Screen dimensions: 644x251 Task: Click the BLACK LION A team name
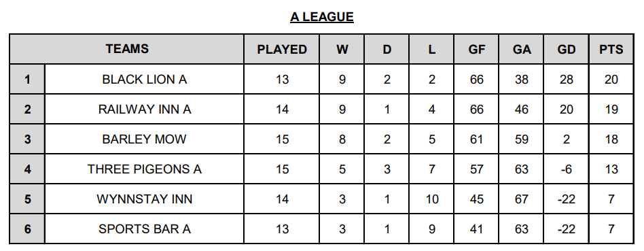pyautogui.click(x=144, y=79)
